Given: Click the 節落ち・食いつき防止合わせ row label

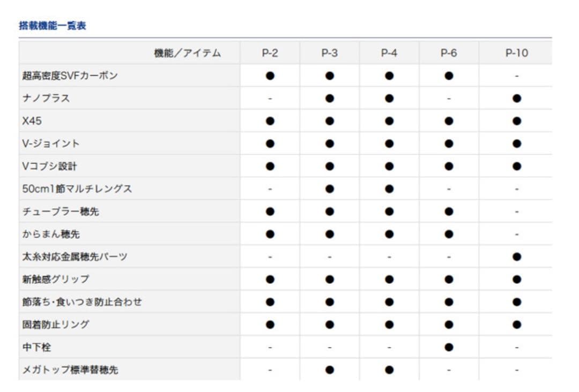Looking at the screenshot, I should 82,301.
